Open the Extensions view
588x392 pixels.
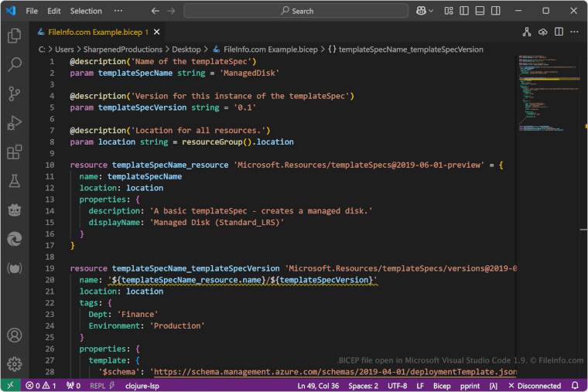[x=14, y=152]
